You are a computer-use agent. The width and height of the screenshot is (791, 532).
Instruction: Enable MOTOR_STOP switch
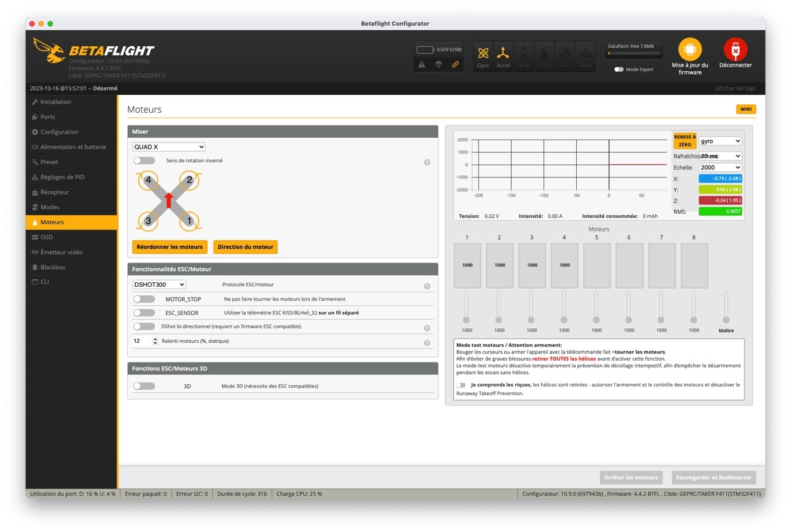144,299
